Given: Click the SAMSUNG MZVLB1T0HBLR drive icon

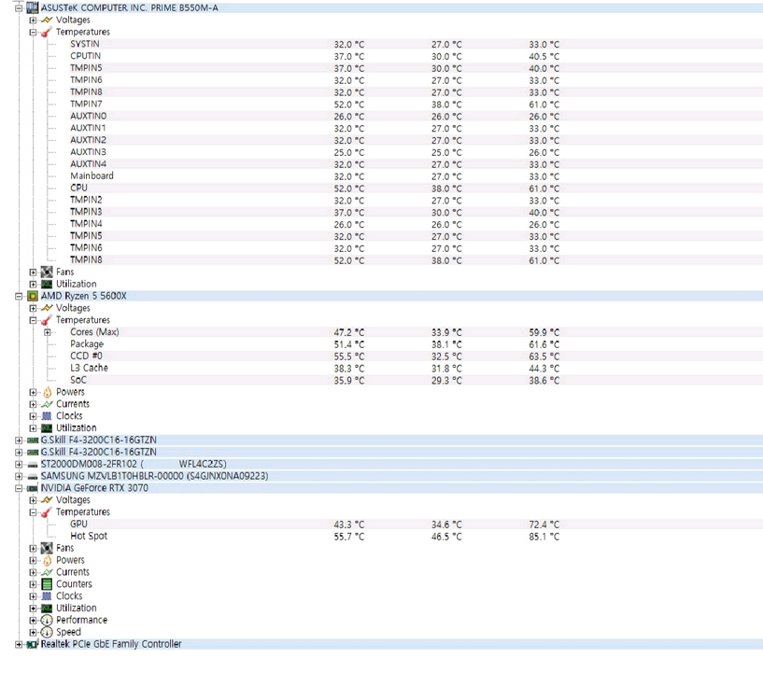Looking at the screenshot, I should [x=32, y=477].
